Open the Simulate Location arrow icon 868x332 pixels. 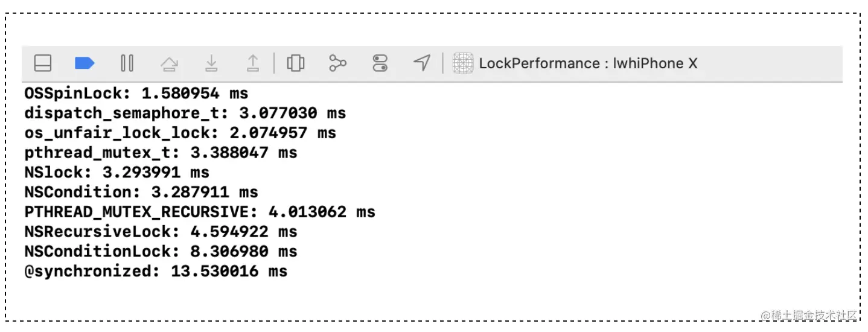tap(422, 63)
